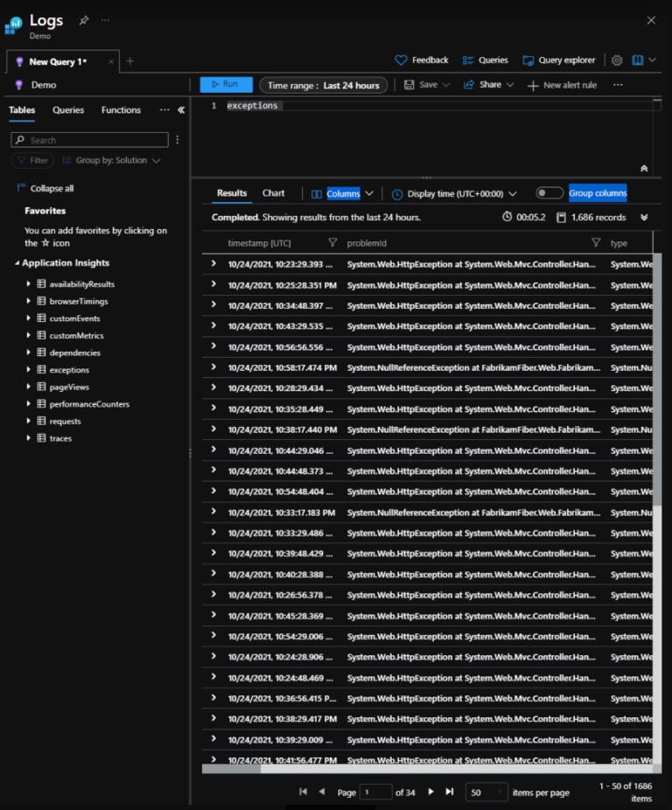Open settings gear icon
Viewport: 672px width, 810px height.
click(x=617, y=60)
